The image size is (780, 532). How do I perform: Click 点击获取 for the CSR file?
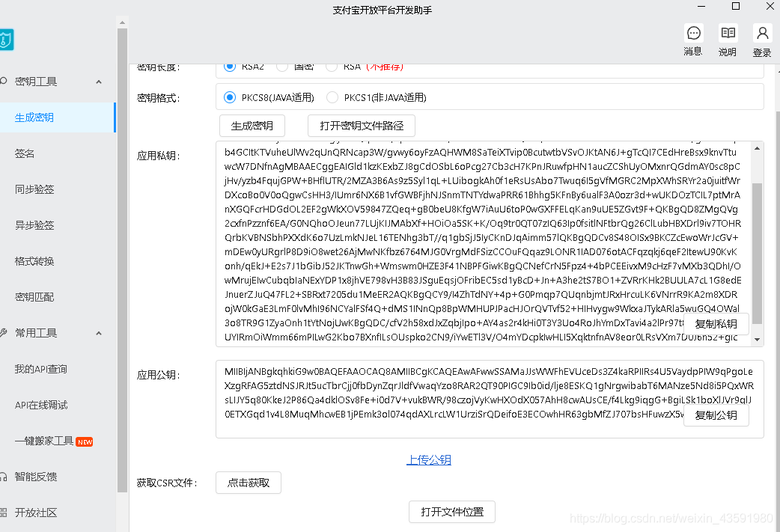tap(249, 483)
